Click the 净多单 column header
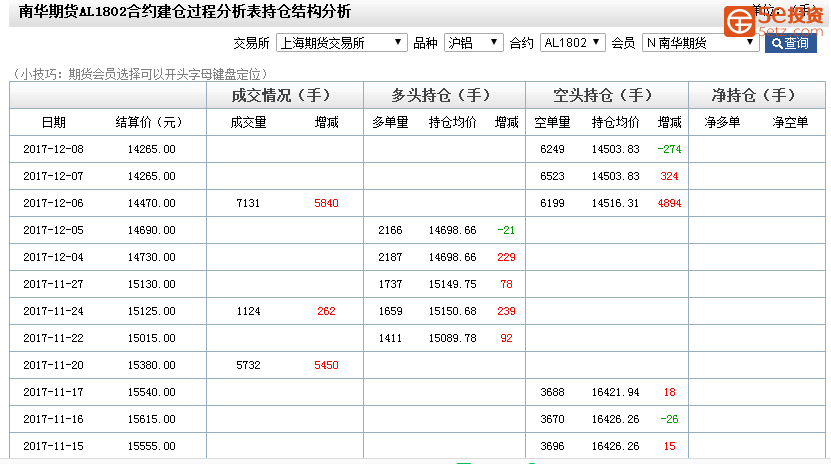 click(x=722, y=122)
